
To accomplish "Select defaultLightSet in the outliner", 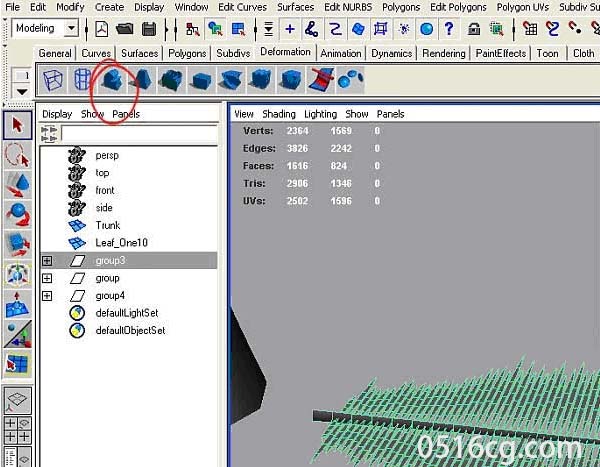I will tap(127, 313).
